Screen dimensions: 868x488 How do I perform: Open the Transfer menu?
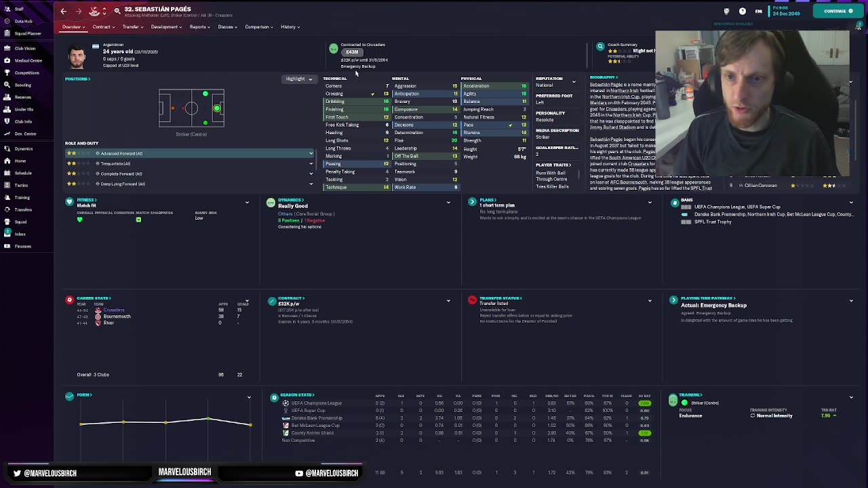pyautogui.click(x=132, y=27)
